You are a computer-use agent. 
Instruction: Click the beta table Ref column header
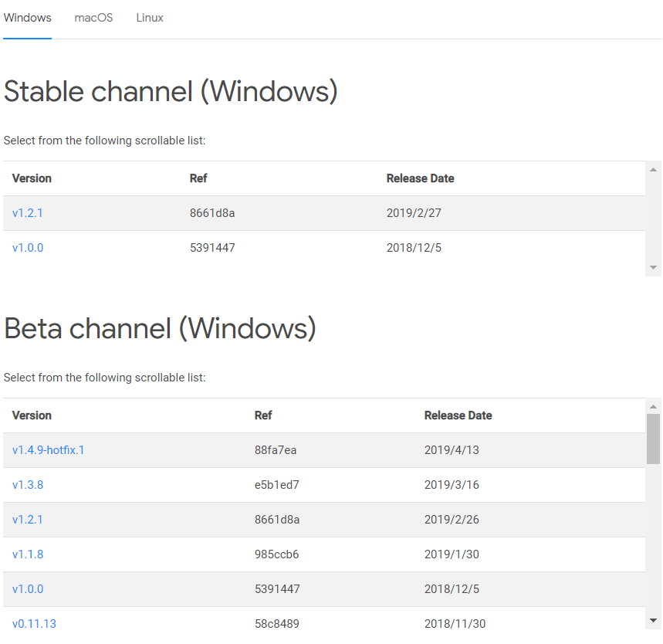coord(263,415)
